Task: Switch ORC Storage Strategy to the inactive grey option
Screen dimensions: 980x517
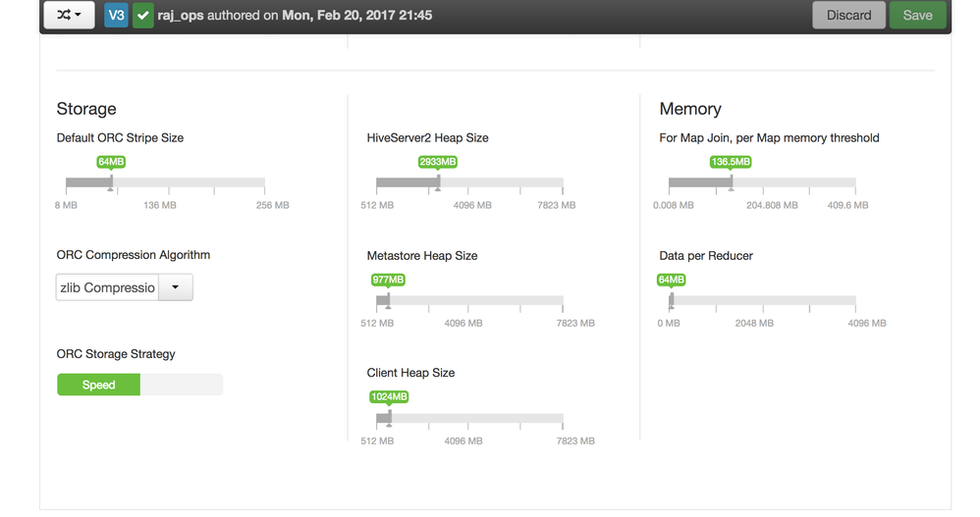Action: pyautogui.click(x=182, y=386)
